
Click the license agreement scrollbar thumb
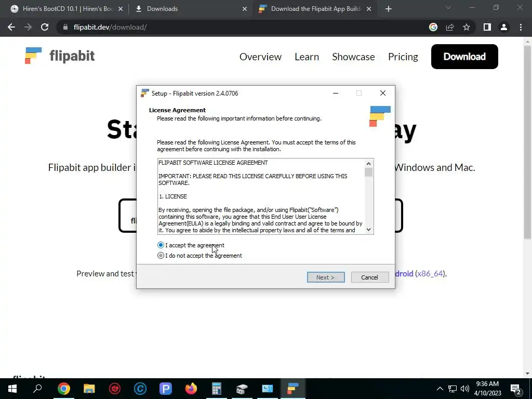click(x=368, y=172)
